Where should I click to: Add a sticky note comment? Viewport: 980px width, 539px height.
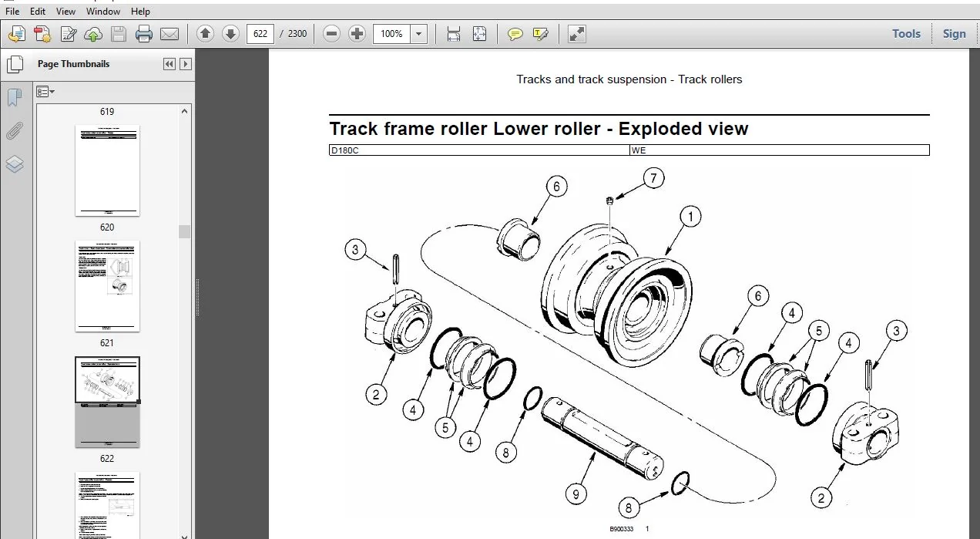tap(515, 34)
